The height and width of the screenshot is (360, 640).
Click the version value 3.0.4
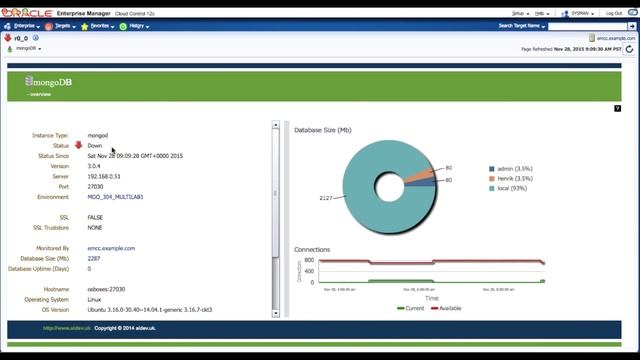pyautogui.click(x=93, y=166)
